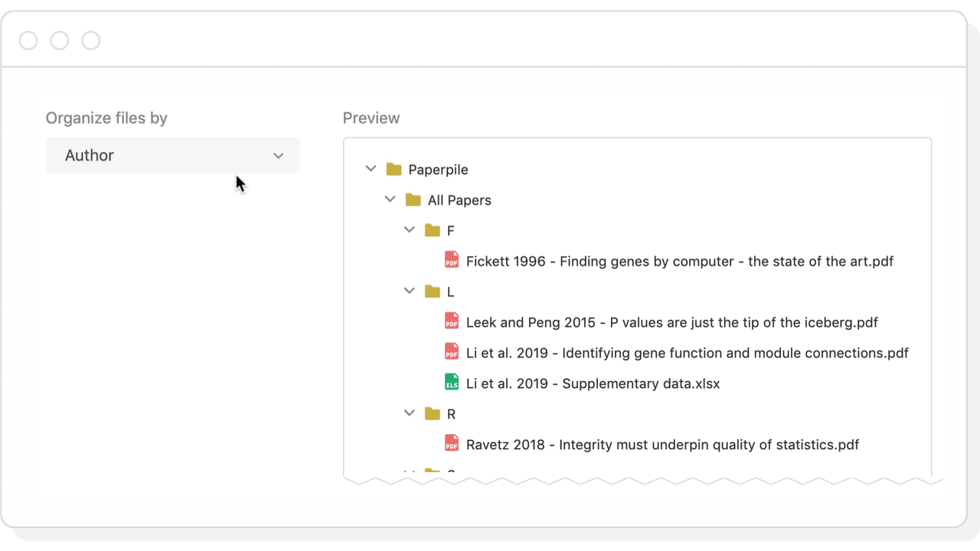Collapse the Paperpile tree node
This screenshot has width=980, height=551.
(x=371, y=168)
